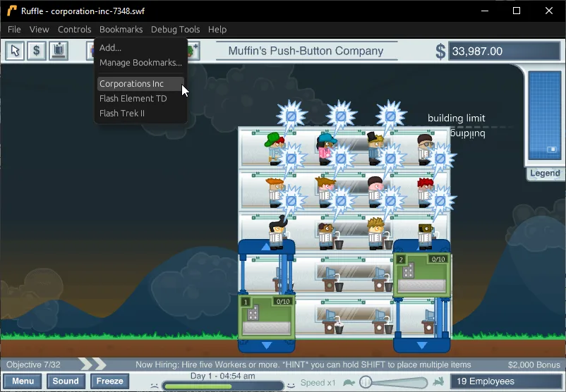Open the Controls menu
Image resolution: width=566 pixels, height=392 pixels.
coord(74,29)
